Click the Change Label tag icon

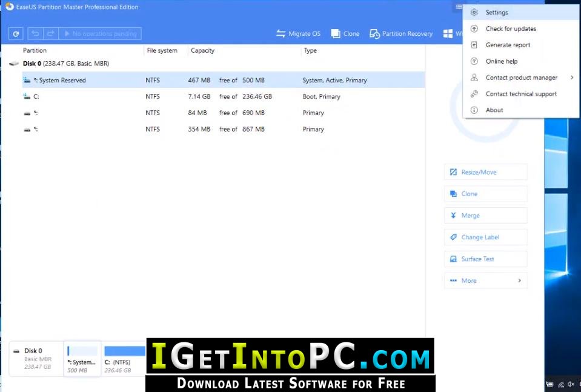pyautogui.click(x=453, y=238)
